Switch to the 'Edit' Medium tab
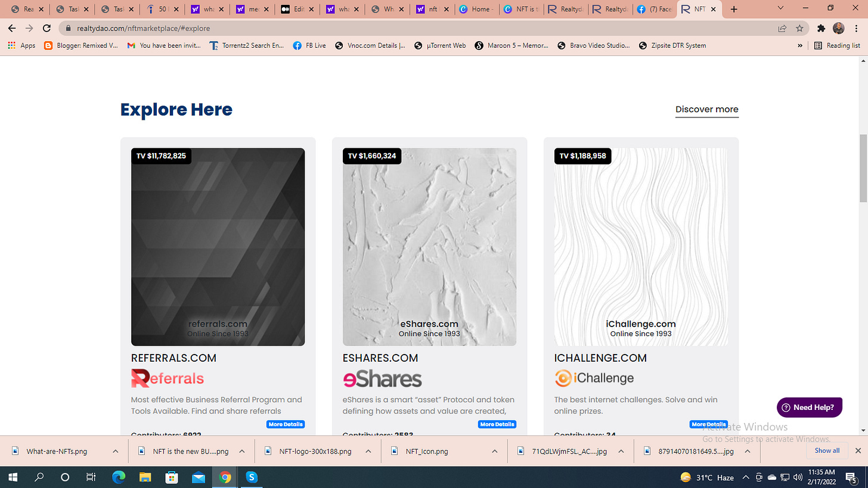The height and width of the screenshot is (488, 868). pos(296,9)
